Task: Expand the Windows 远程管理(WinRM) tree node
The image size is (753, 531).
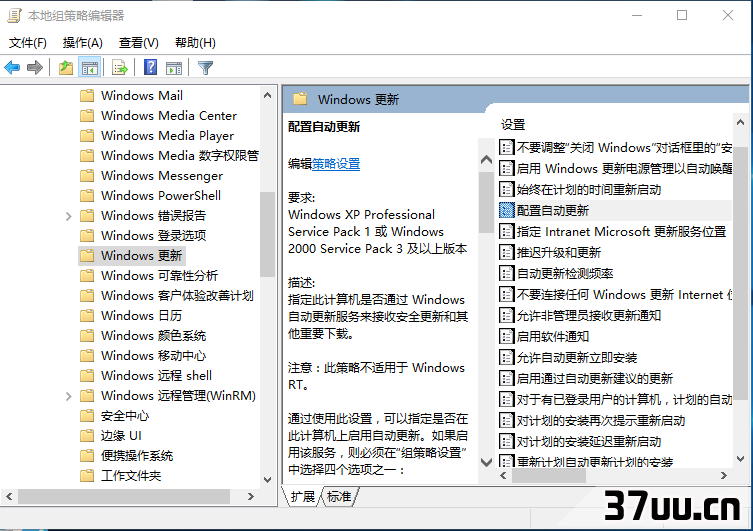Action: click(x=68, y=396)
